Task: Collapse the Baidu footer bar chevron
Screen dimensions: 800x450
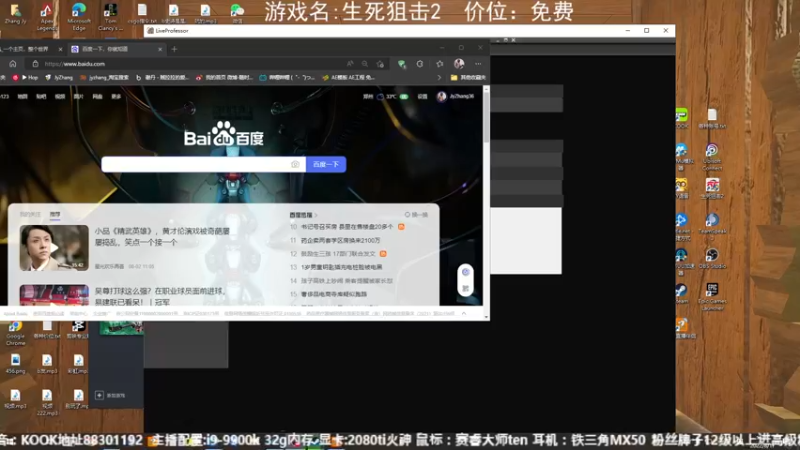Action: pos(464,313)
